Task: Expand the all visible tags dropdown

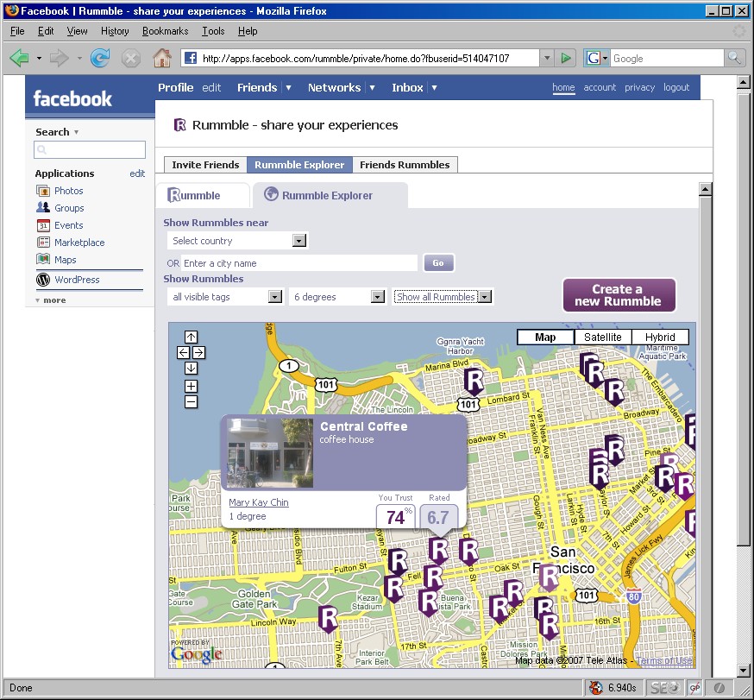Action: click(x=224, y=297)
